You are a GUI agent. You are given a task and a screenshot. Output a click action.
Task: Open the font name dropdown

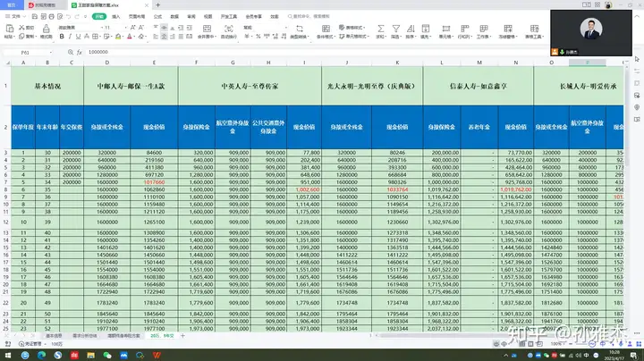tap(102, 28)
